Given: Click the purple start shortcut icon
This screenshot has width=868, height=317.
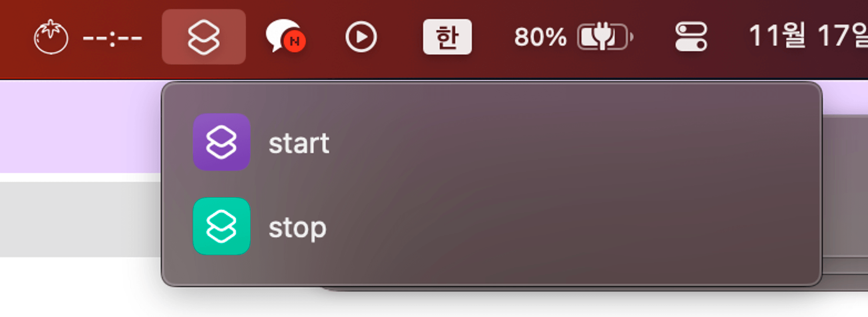Looking at the screenshot, I should point(221,142).
